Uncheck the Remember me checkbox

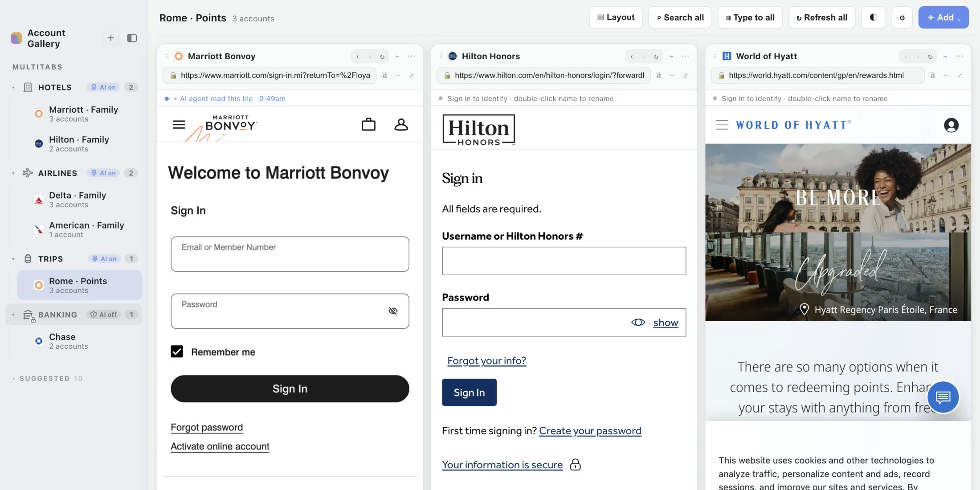tap(177, 351)
